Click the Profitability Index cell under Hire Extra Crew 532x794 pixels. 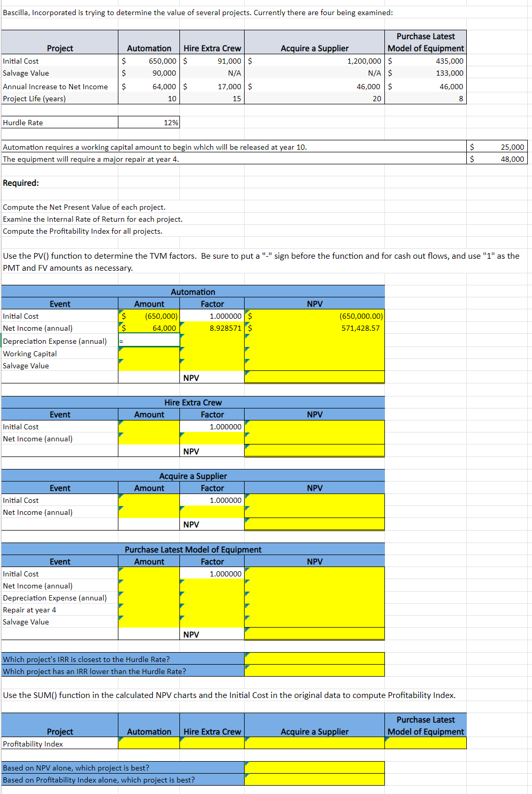[x=212, y=743]
